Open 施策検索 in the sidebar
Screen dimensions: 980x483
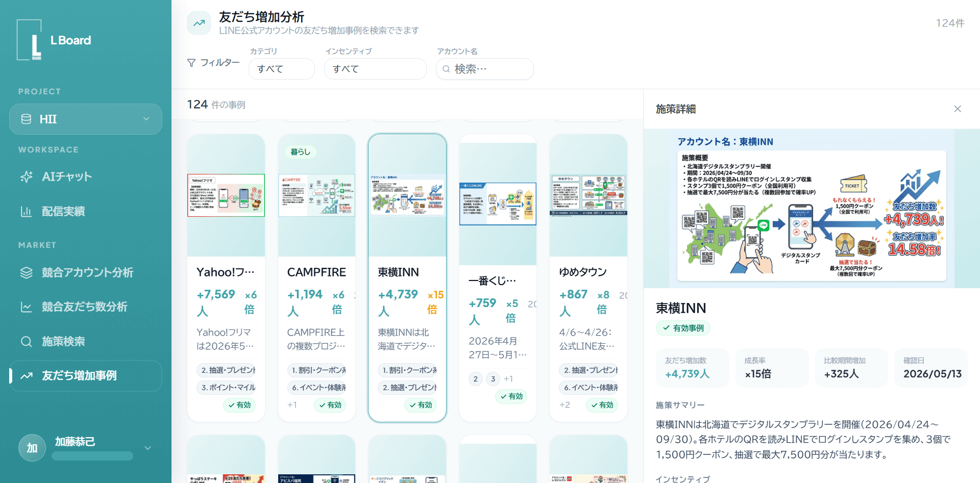pyautogui.click(x=86, y=342)
